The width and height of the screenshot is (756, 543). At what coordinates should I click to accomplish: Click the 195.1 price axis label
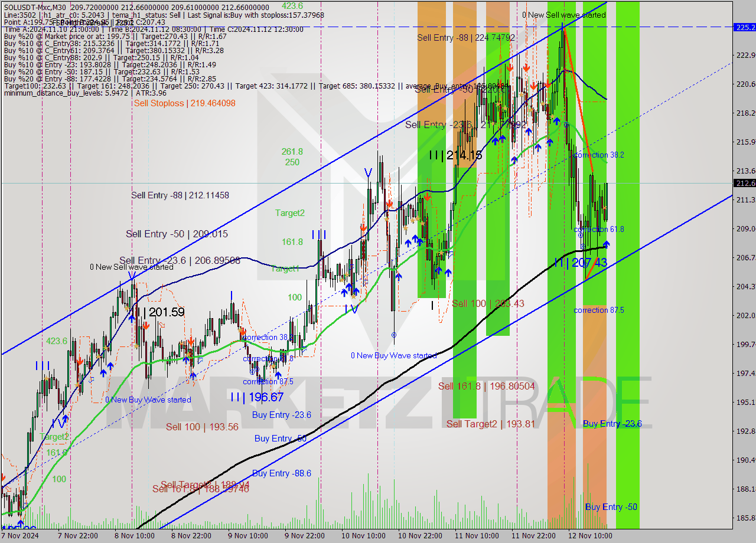click(745, 403)
